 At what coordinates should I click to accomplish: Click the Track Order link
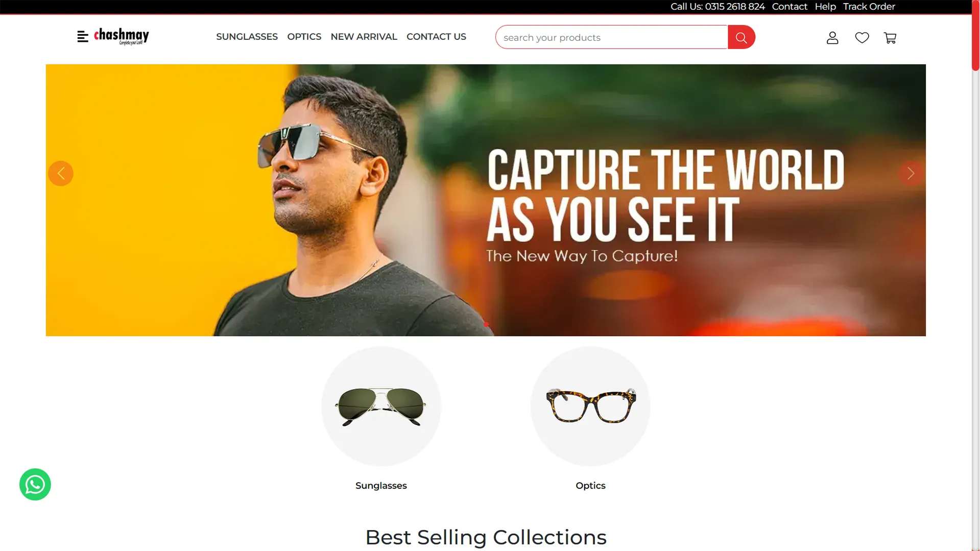tap(869, 7)
